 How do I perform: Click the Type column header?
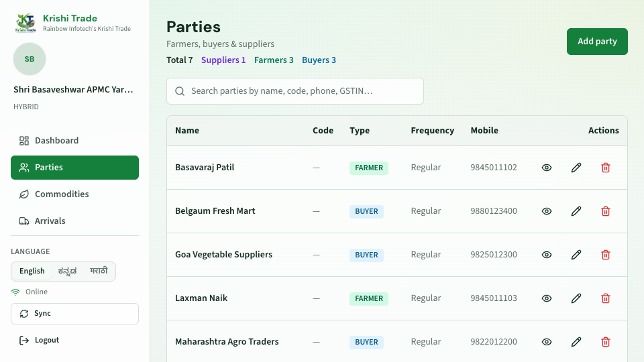click(x=360, y=131)
